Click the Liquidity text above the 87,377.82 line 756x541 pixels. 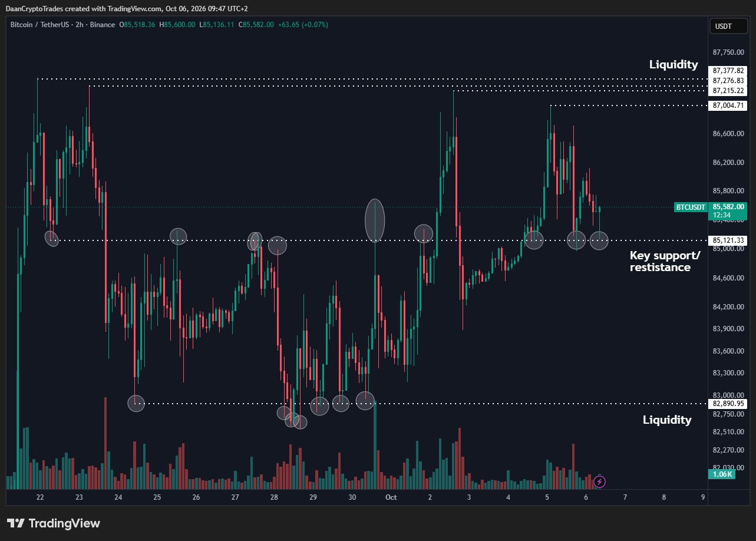pos(674,65)
